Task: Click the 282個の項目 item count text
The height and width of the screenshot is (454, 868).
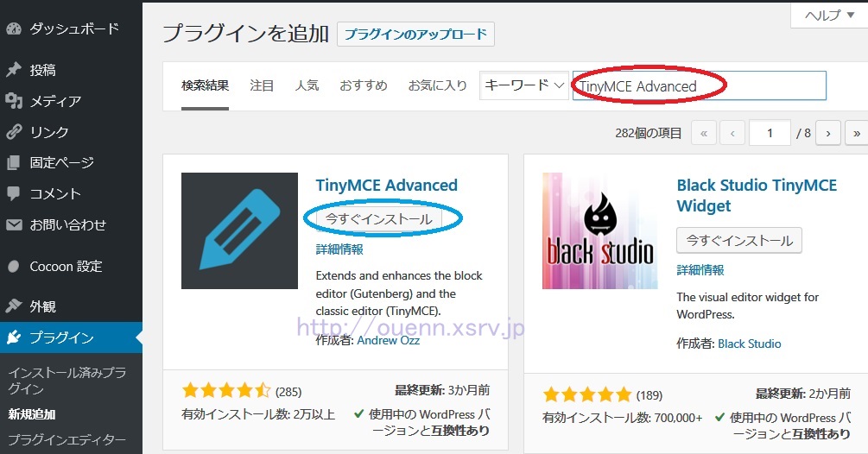Action: click(x=649, y=133)
